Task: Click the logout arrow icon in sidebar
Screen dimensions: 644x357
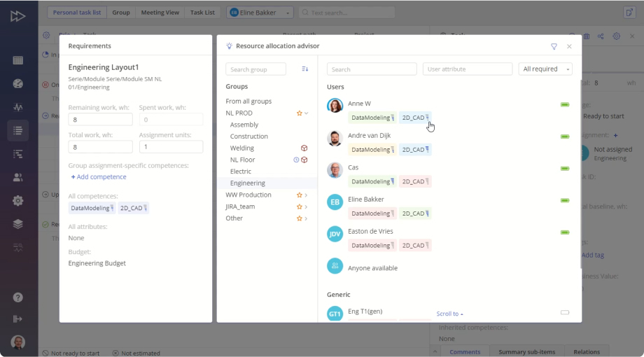Action: 17,318
